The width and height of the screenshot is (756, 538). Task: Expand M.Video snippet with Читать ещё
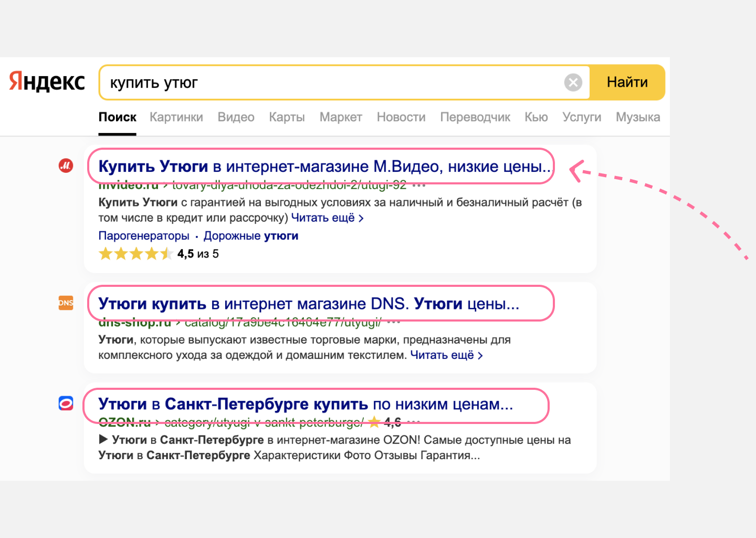[328, 218]
